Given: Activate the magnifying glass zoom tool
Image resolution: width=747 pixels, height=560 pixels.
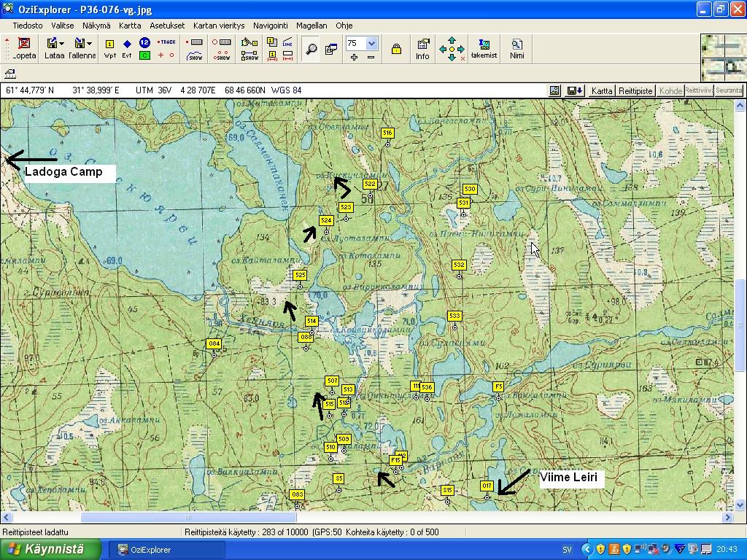Looking at the screenshot, I should [x=311, y=49].
